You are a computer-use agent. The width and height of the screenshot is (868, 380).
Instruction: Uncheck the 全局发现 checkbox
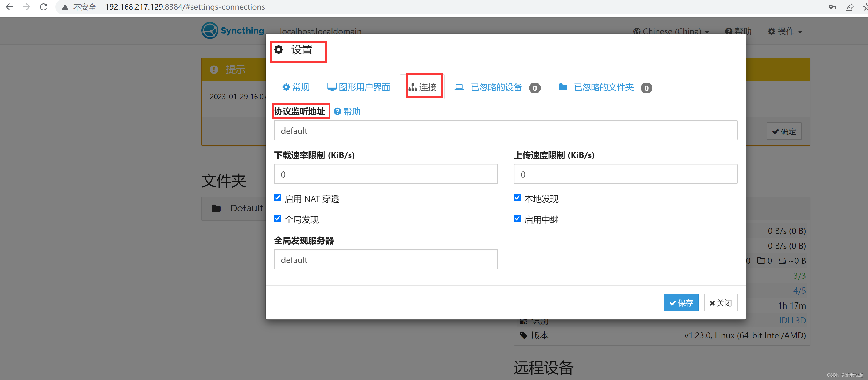pos(277,219)
